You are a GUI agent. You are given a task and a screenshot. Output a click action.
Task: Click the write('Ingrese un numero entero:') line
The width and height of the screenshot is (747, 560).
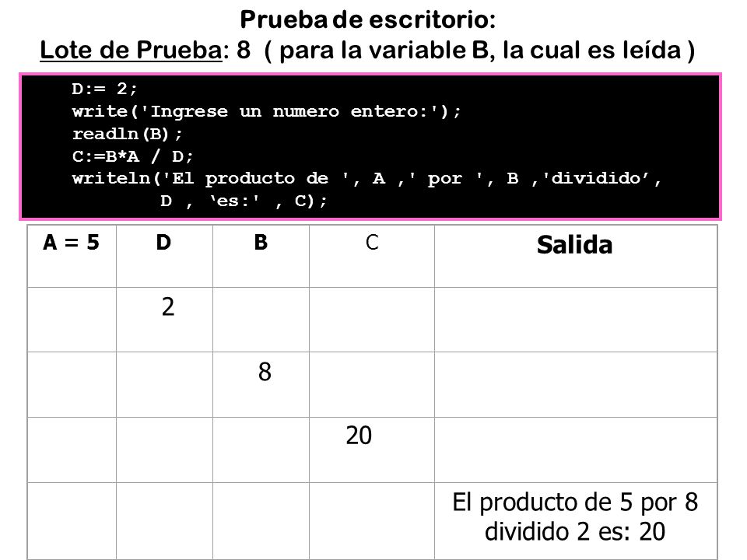(x=266, y=111)
